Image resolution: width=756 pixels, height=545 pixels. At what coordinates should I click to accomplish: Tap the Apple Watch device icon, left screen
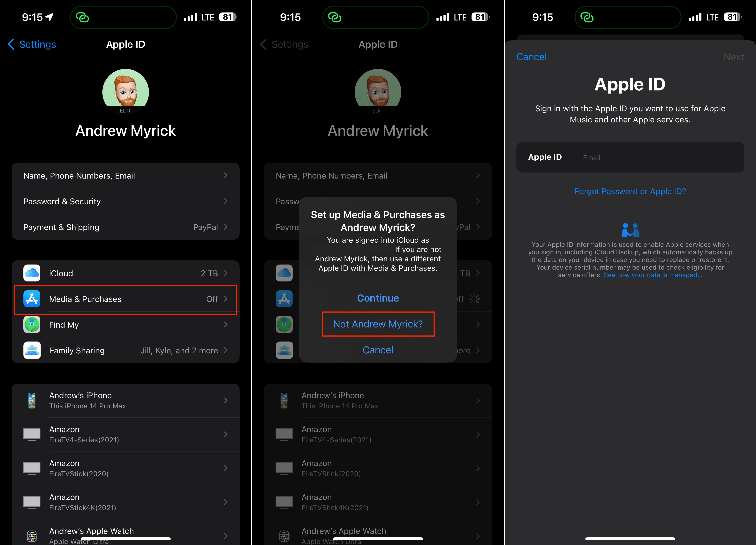click(32, 536)
